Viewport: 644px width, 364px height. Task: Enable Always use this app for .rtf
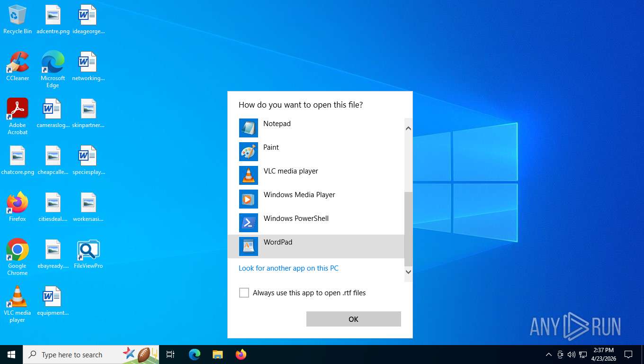pyautogui.click(x=244, y=293)
